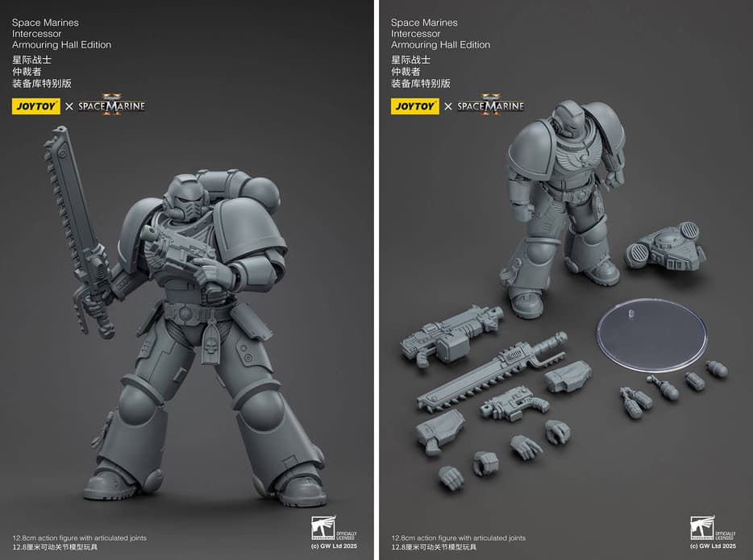The width and height of the screenshot is (753, 560).
Task: Click '星际战士' text on the left poster
Action: click(31, 60)
